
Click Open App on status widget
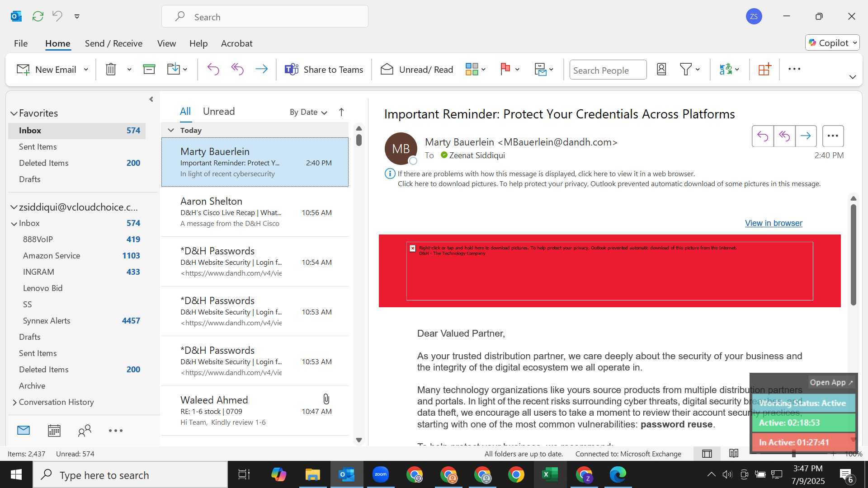(x=831, y=382)
